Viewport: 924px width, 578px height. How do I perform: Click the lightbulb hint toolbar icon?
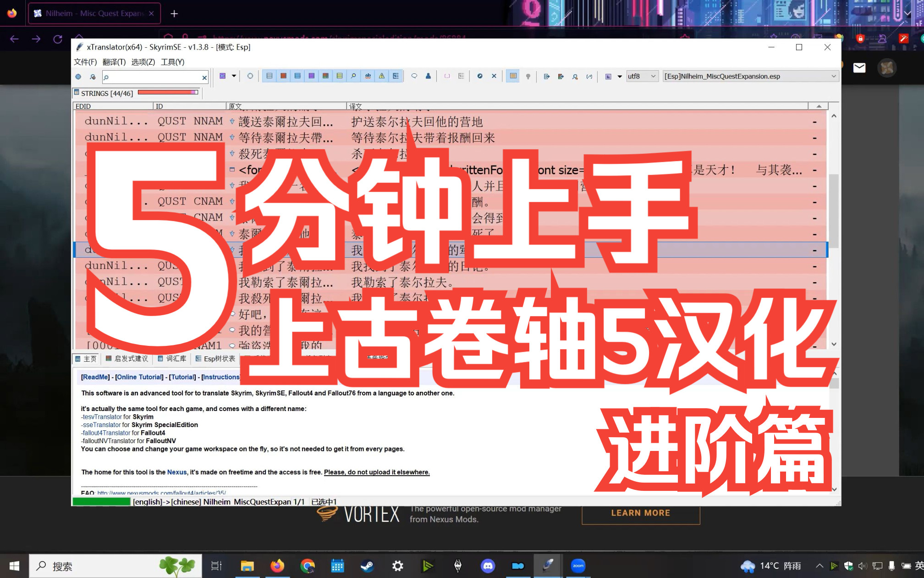(528, 76)
